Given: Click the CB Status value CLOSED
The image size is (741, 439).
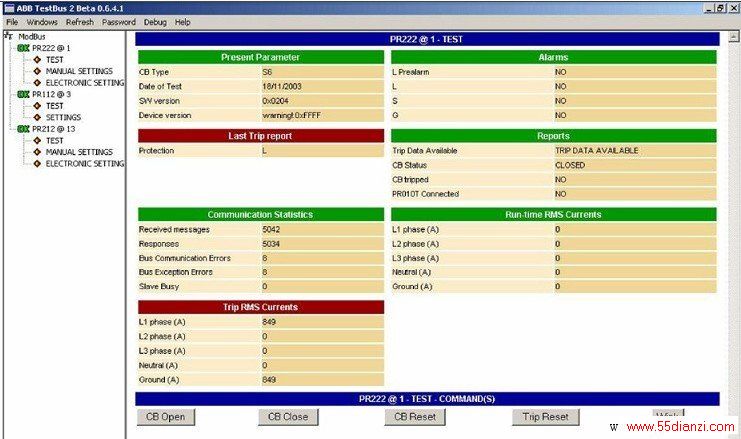Looking at the screenshot, I should click(570, 165).
